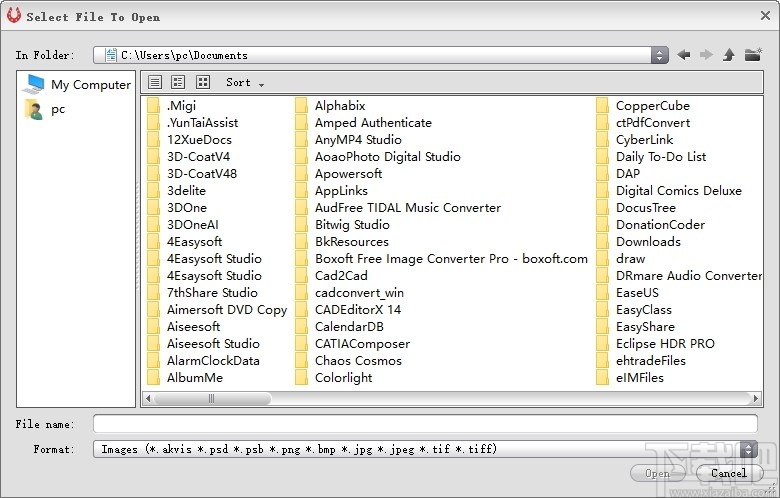Select Boxoft Free Image Converter Pro folder
Image resolution: width=780 pixels, height=498 pixels.
tap(442, 259)
